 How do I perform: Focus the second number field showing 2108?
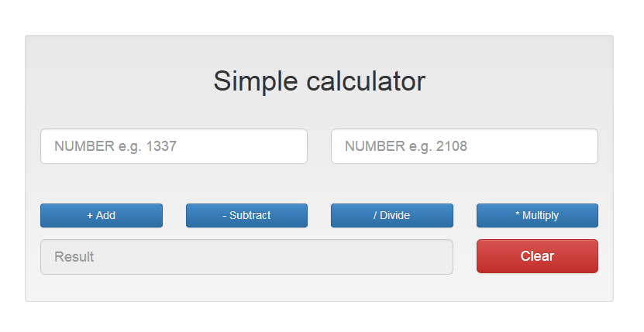464,146
